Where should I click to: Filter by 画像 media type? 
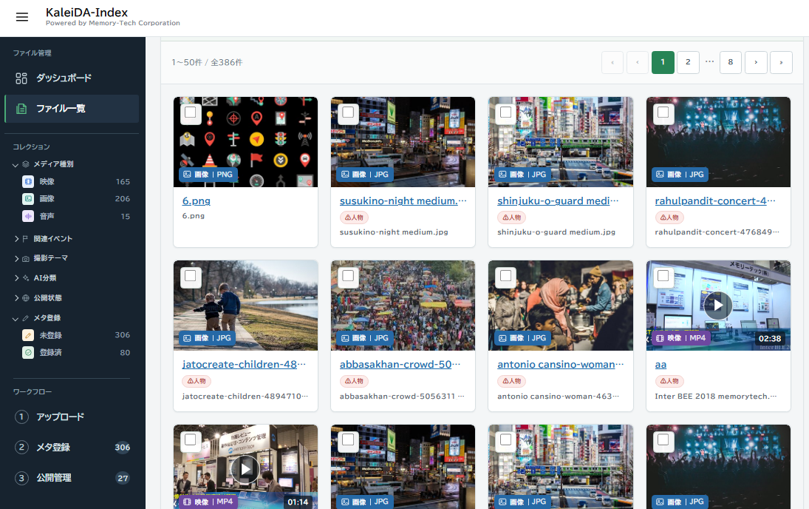pyautogui.click(x=76, y=199)
